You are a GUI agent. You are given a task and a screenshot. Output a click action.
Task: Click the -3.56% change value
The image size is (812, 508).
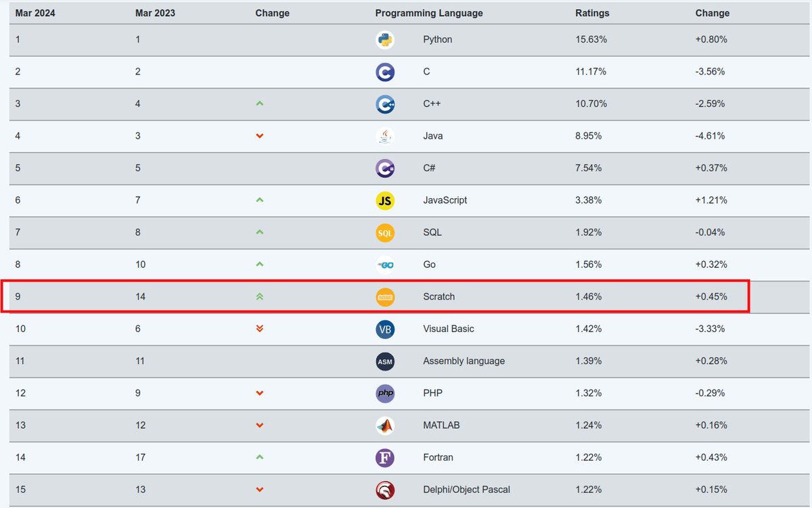pyautogui.click(x=710, y=72)
